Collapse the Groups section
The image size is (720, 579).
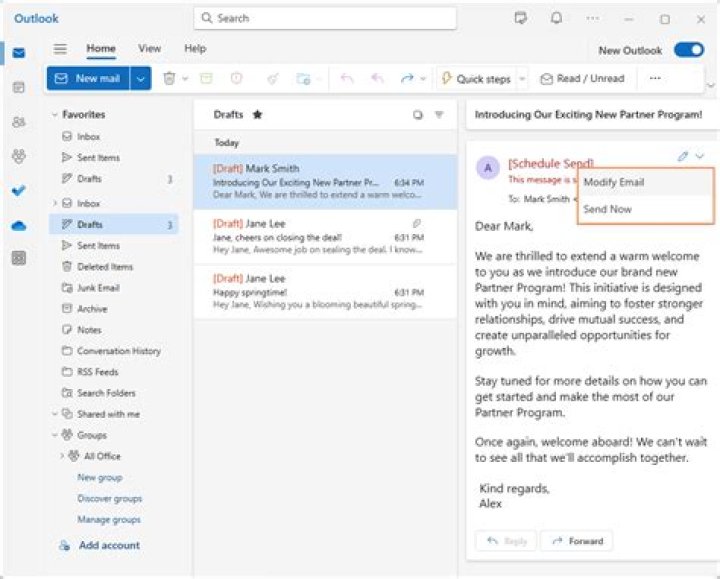[55, 435]
